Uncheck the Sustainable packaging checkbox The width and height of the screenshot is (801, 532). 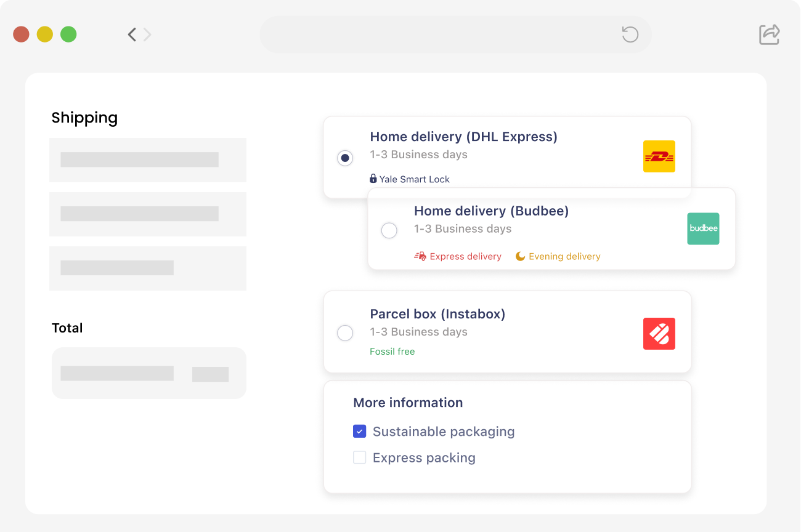pos(359,432)
